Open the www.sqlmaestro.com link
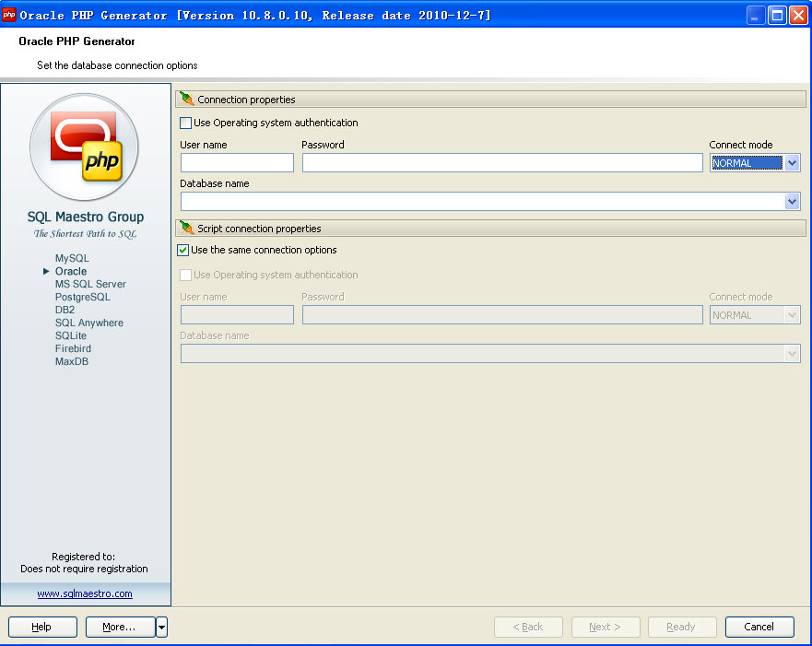The height and width of the screenshot is (646, 812). (85, 593)
